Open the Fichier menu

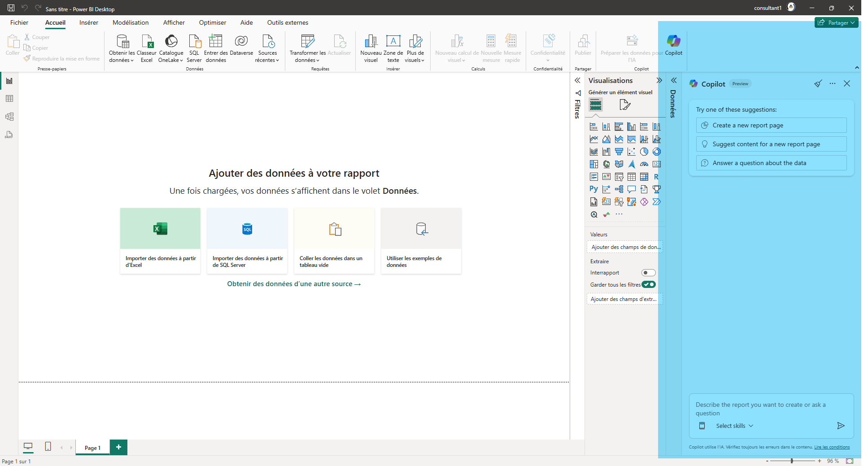click(19, 22)
